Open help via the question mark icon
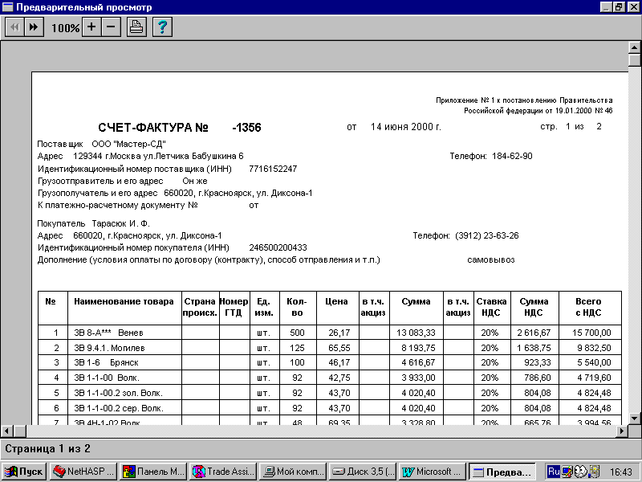Viewport: 642px width, 482px height. tap(162, 27)
